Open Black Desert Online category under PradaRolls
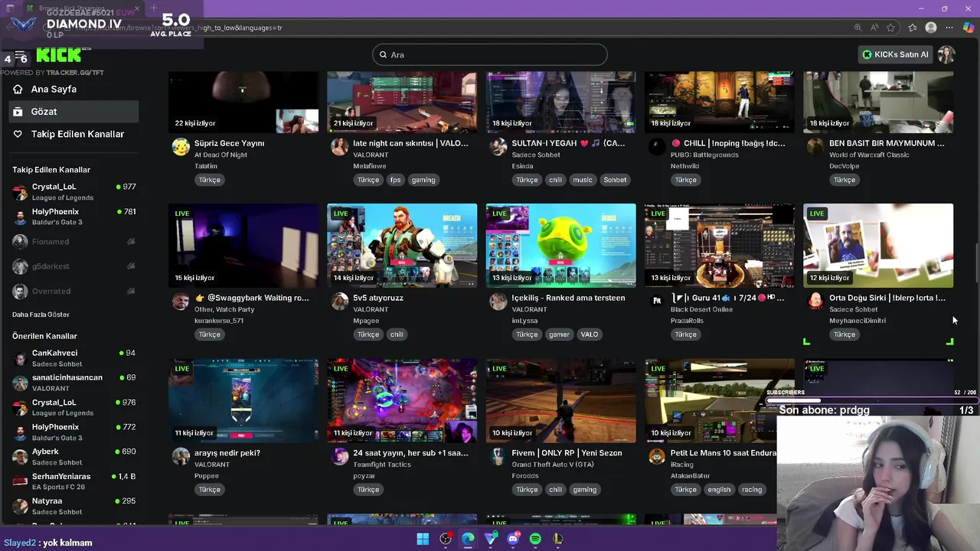This screenshot has height=551, width=980. click(x=701, y=309)
